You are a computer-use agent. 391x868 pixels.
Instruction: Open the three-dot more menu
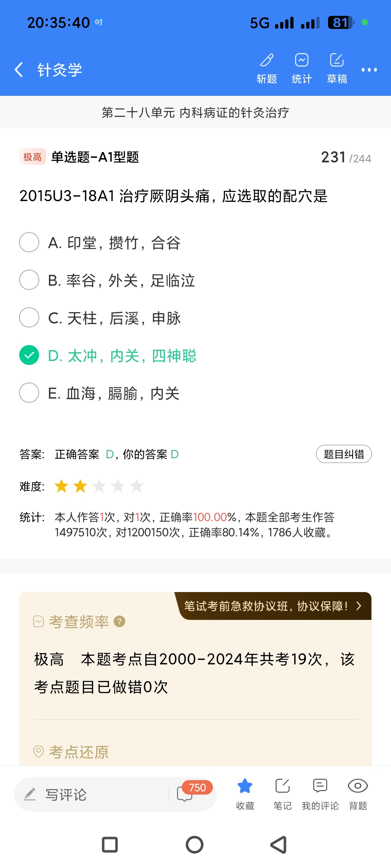[369, 70]
